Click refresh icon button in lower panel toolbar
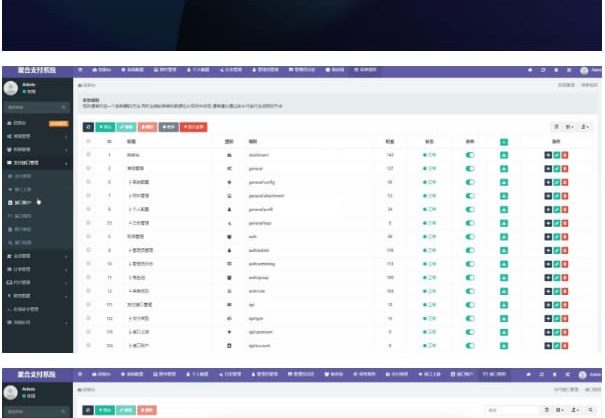 click(x=88, y=410)
